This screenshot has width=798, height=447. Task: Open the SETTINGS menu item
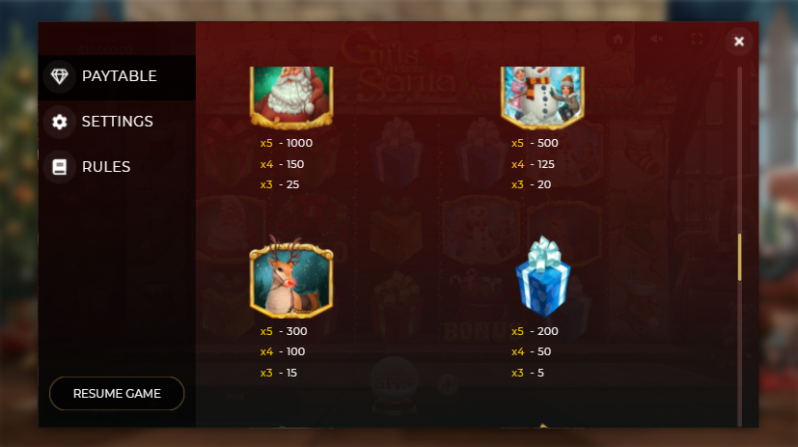pos(117,122)
